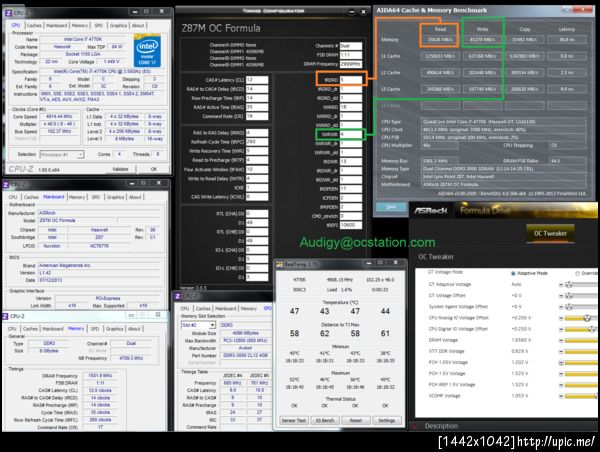The width and height of the screenshot is (600, 452).
Task: Click the minus icon for CPU Digital IO Voltage Offset
Action: 561,329
